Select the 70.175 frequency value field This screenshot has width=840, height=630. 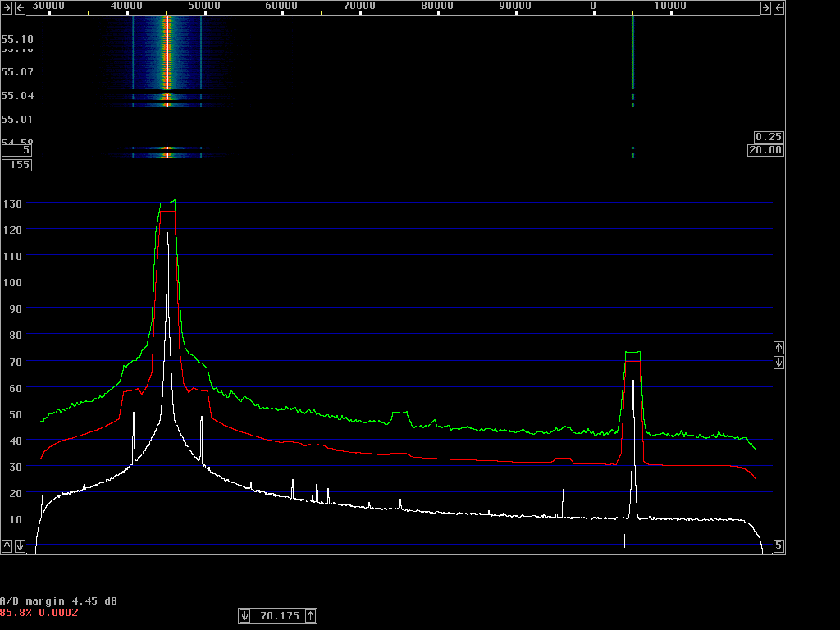280,616
